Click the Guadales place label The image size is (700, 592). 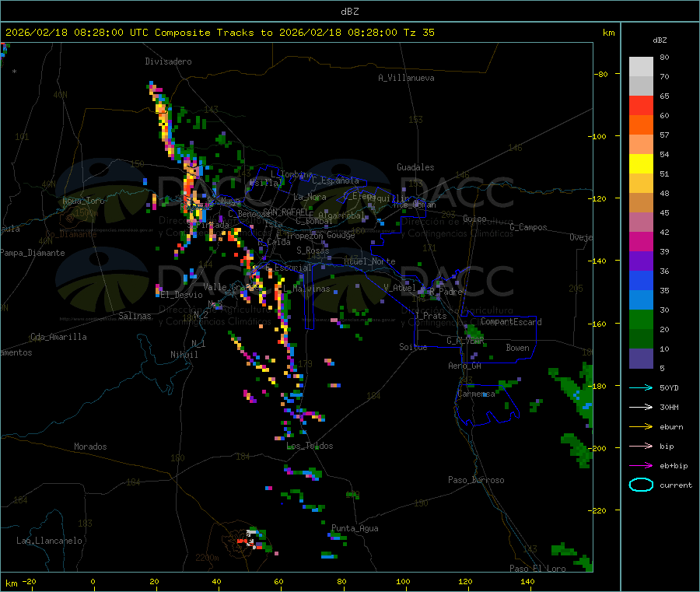415,167
